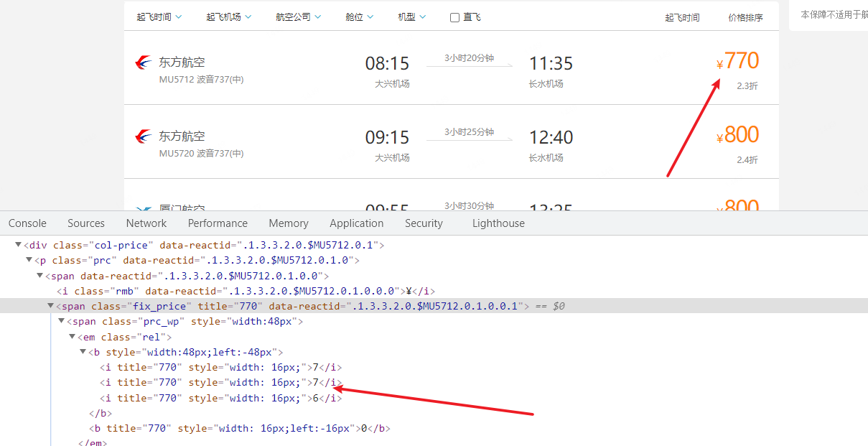This screenshot has height=446, width=868.
Task: Collapse the p class="prc" node
Action: (x=29, y=260)
